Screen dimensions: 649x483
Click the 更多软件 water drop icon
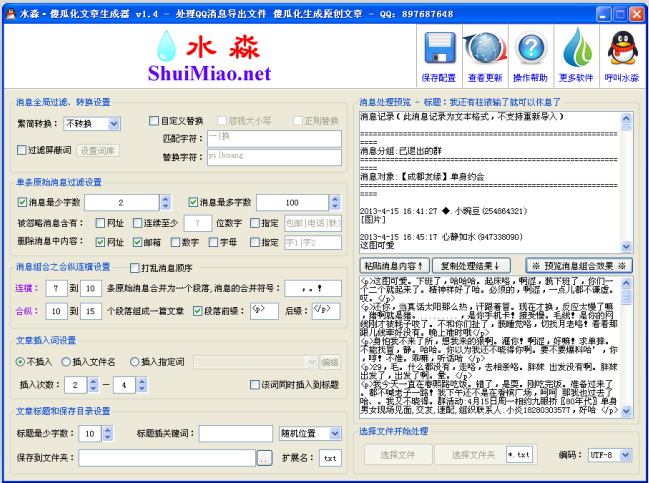[577, 48]
